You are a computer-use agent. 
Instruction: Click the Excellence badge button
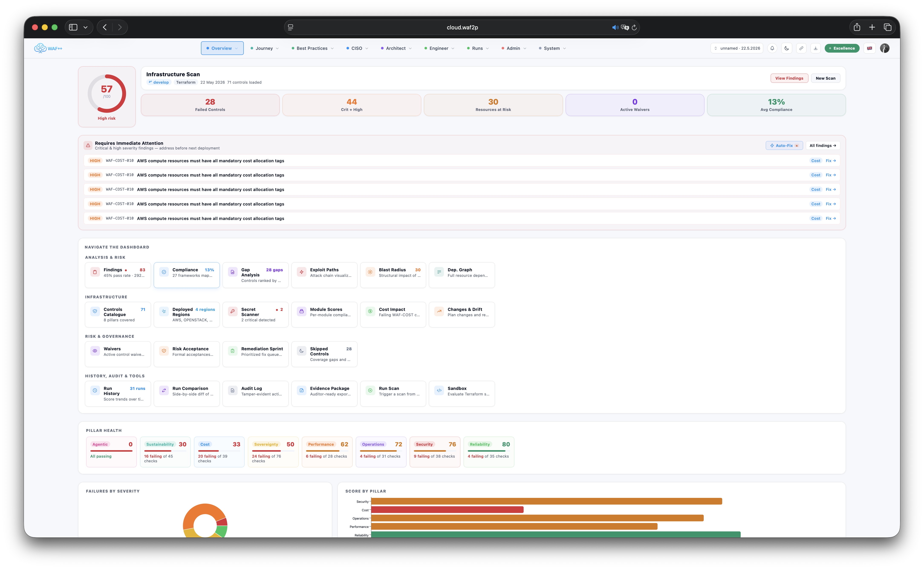pyautogui.click(x=842, y=48)
